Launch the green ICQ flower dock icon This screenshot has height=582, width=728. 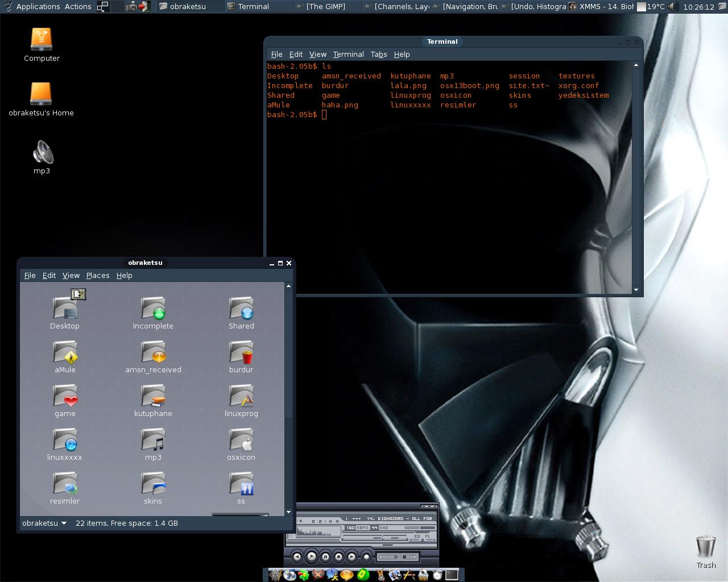tap(304, 575)
